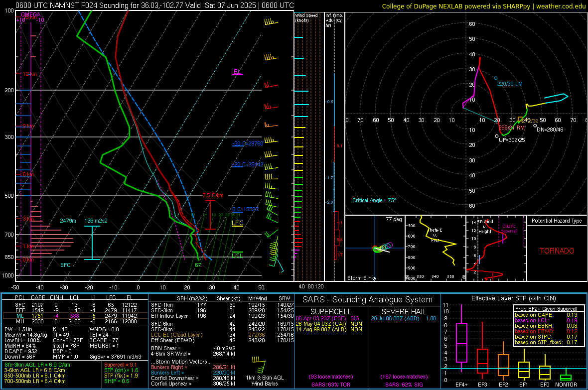Click the '77 deg' slinky angle value
Image resolution: width=588 pixels, height=390 pixels.
(x=394, y=219)
